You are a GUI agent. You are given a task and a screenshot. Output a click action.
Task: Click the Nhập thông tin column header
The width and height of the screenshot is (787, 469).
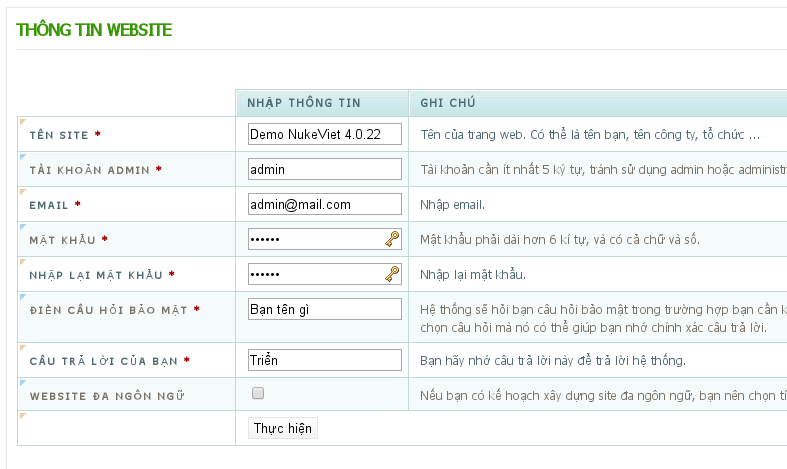pyautogui.click(x=304, y=103)
